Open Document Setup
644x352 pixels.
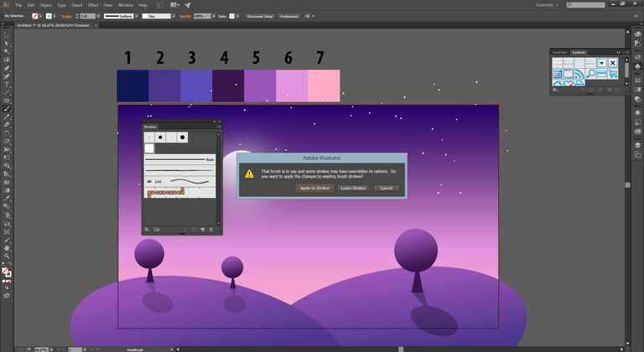260,16
